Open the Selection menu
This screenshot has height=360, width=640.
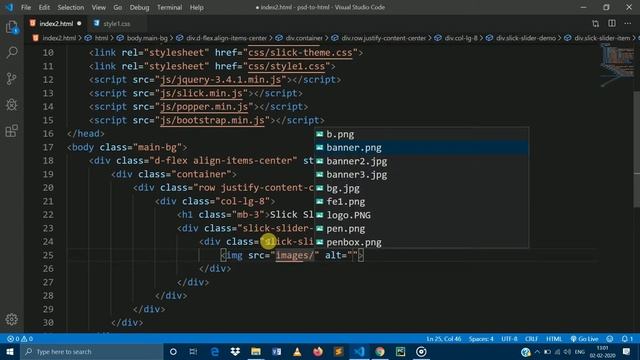click(71, 7)
